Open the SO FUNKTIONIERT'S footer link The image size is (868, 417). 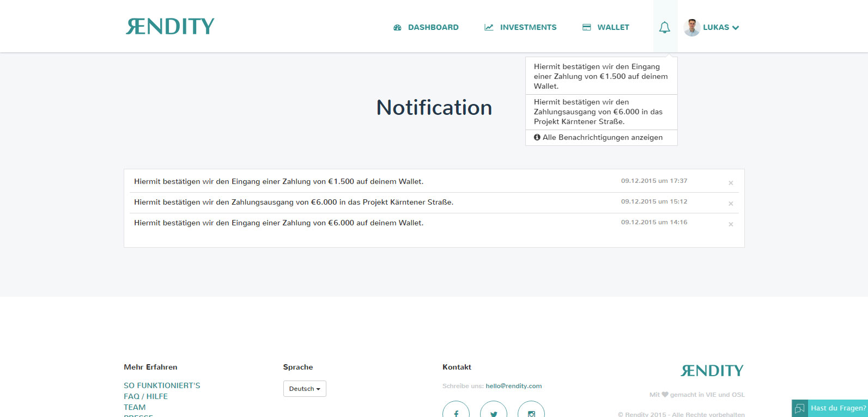click(162, 385)
